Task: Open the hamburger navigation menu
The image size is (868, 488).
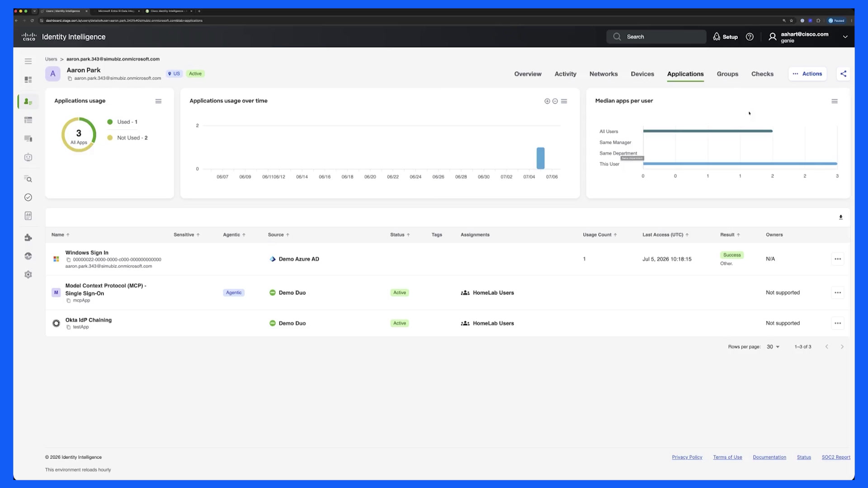Action: coord(28,61)
